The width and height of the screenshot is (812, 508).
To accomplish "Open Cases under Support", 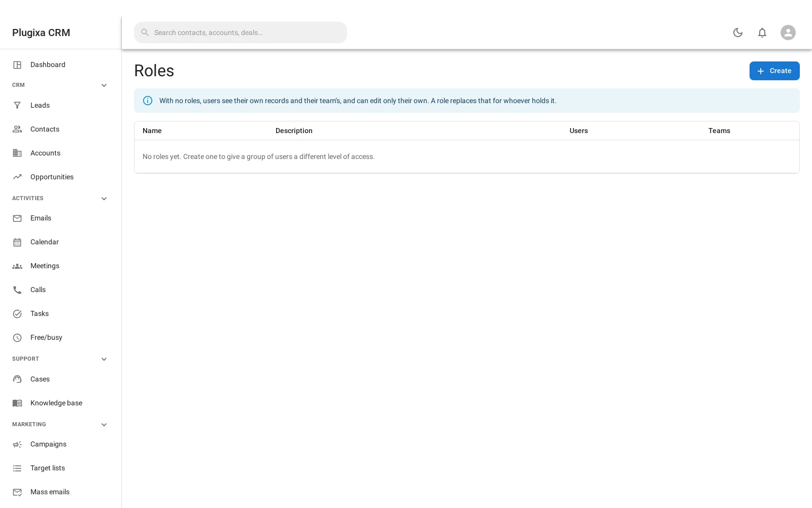I will pos(60,379).
